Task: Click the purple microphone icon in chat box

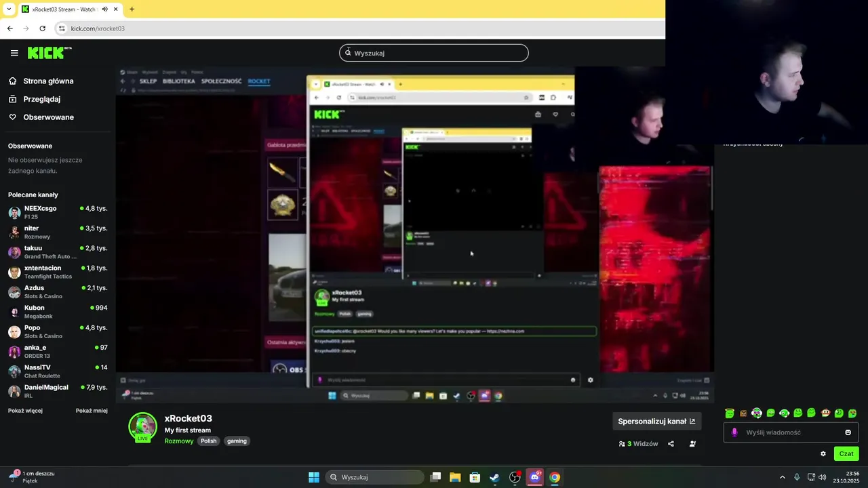Action: 734,432
